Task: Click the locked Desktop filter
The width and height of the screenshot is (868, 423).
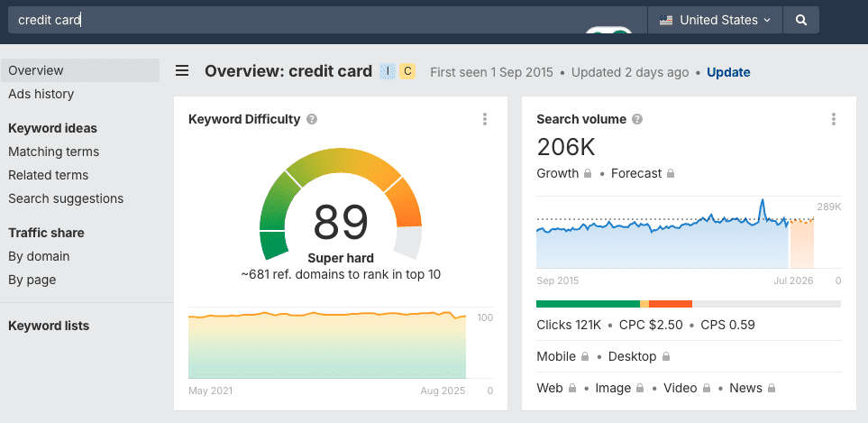Action: pos(639,356)
